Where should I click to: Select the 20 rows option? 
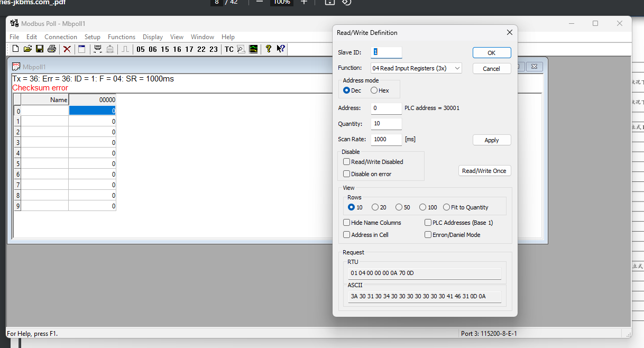(379, 207)
